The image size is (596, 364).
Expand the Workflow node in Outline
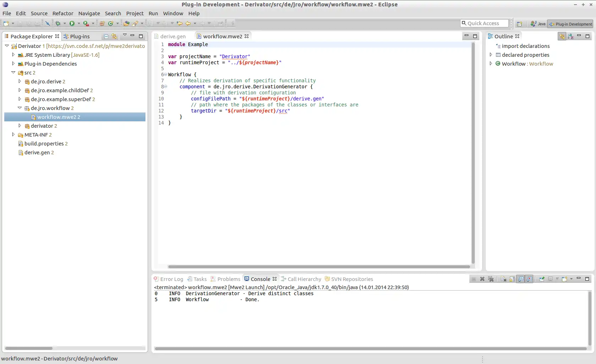click(491, 64)
